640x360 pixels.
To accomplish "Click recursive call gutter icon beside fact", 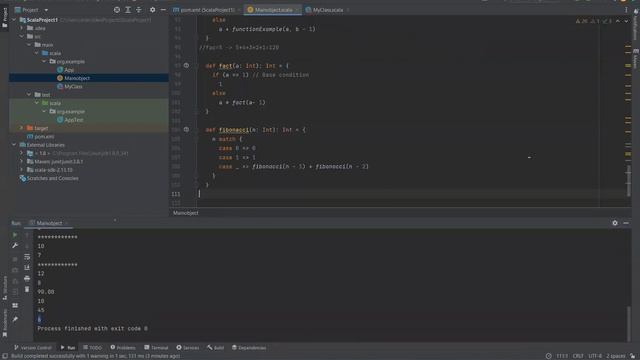I will (186, 65).
